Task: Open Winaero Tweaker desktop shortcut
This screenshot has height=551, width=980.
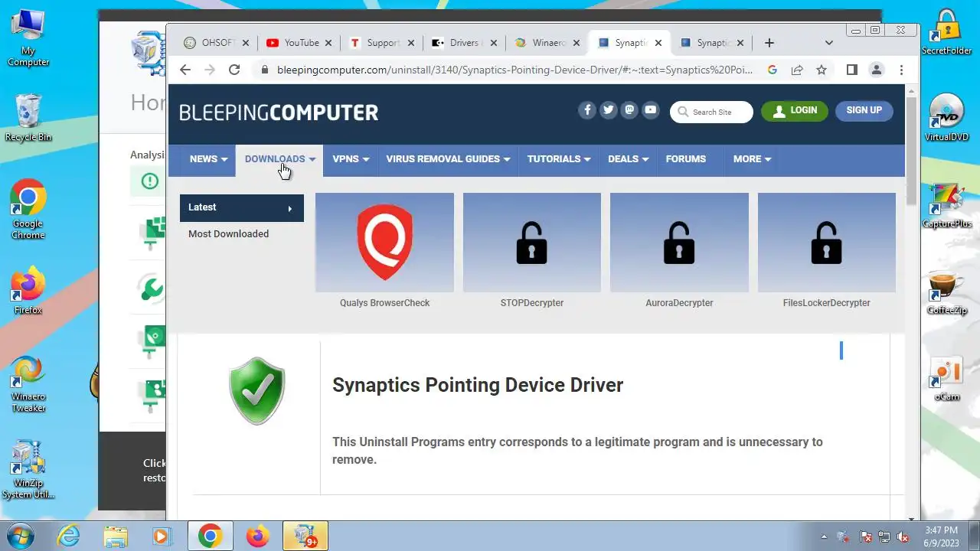Action: click(x=28, y=383)
